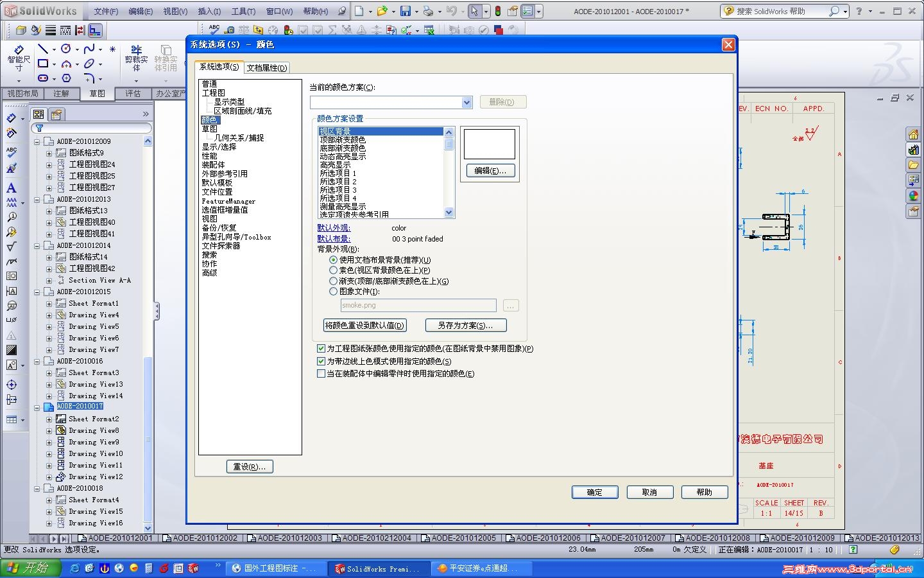The width and height of the screenshot is (924, 578).
Task: Select the Sketch Fillet tool
Action: pyautogui.click(x=89, y=78)
